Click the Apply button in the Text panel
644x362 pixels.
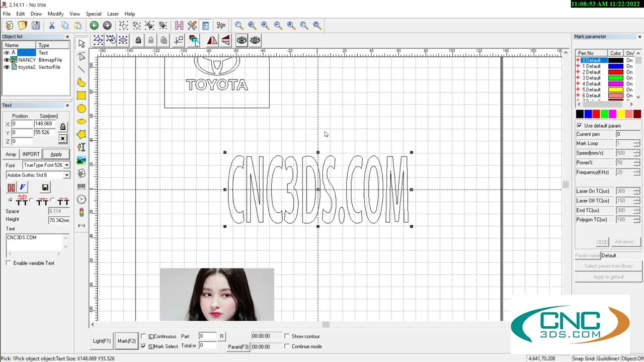coord(56,154)
